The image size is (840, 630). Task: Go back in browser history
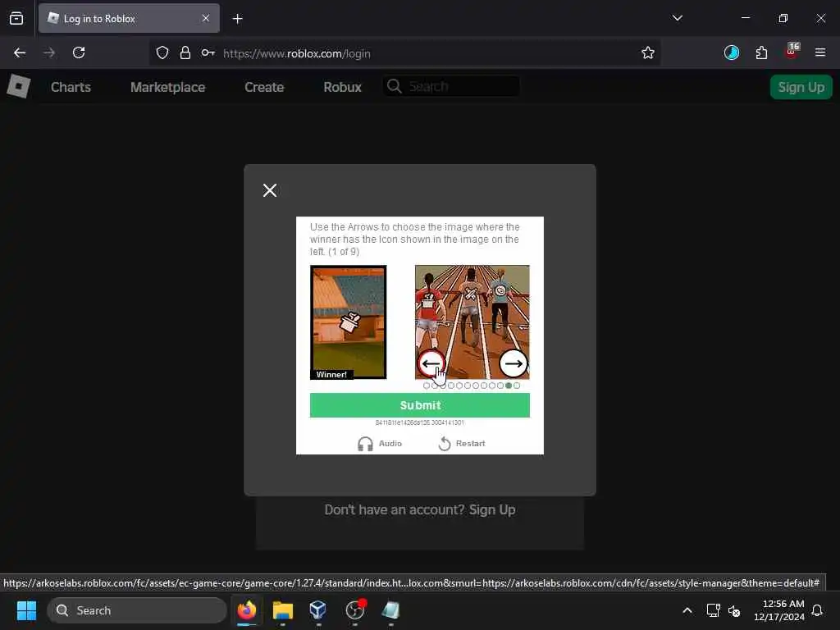pyautogui.click(x=20, y=52)
